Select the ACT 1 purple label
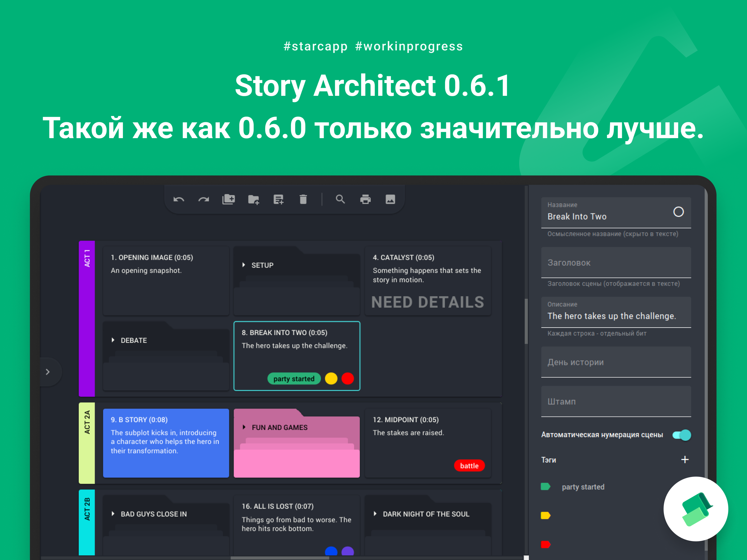Image resolution: width=747 pixels, height=560 pixels. point(87,318)
